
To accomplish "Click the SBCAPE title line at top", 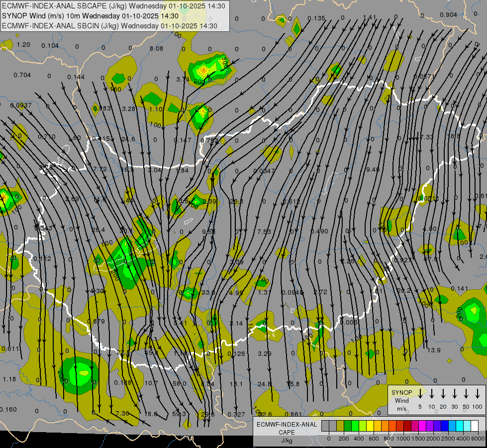I will [113, 6].
